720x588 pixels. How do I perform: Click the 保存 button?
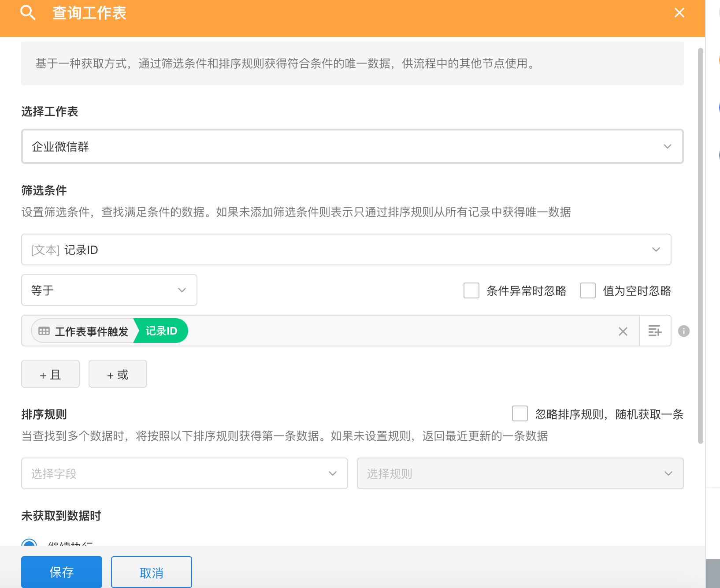tap(62, 572)
